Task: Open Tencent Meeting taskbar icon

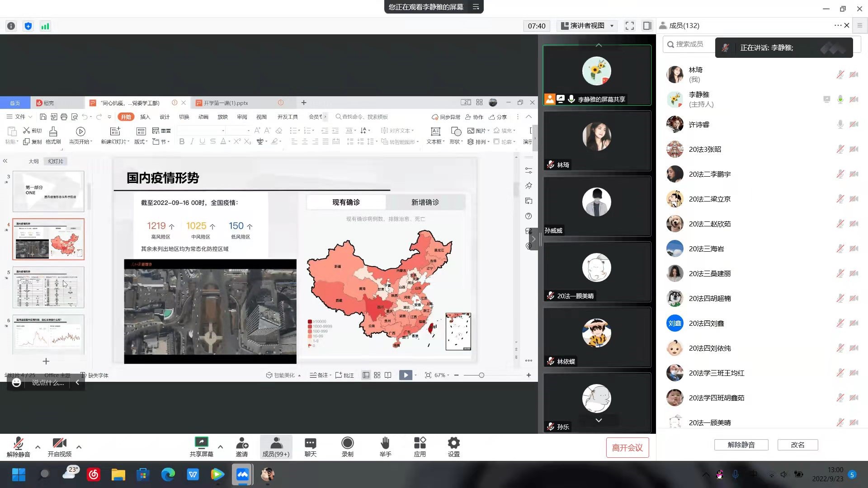Action: [x=242, y=474]
